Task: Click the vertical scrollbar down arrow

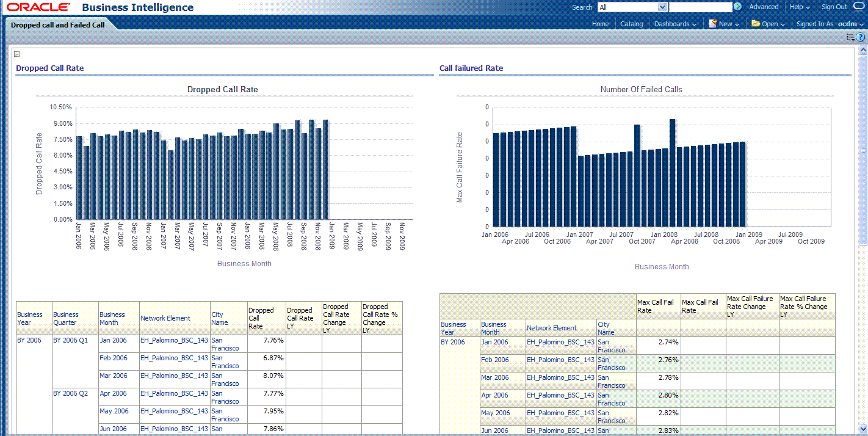Action: 863,429
